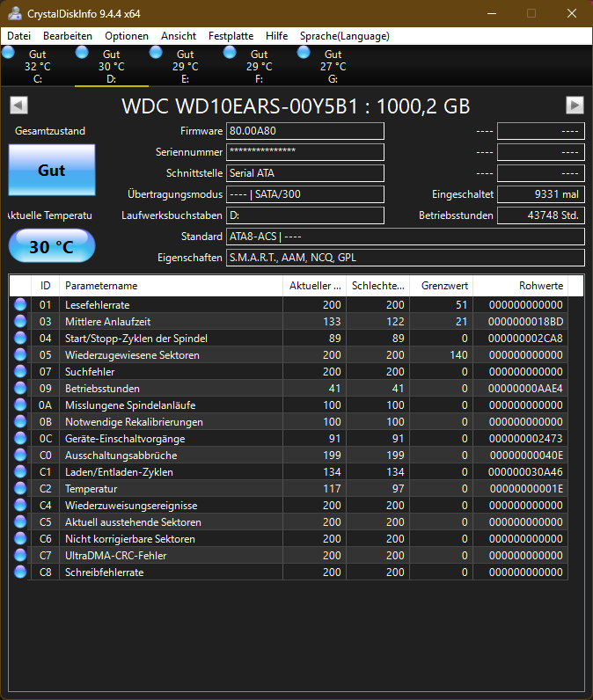Click status orb of Nicht korrigierbare Sektoren row
593x700 pixels.
pyautogui.click(x=20, y=539)
